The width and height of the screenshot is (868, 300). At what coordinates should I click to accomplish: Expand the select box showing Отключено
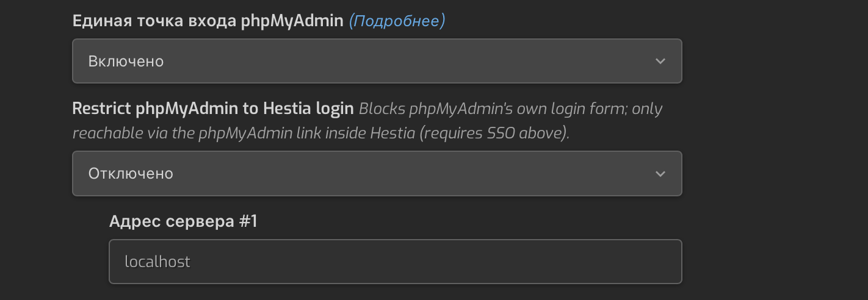[x=377, y=174]
